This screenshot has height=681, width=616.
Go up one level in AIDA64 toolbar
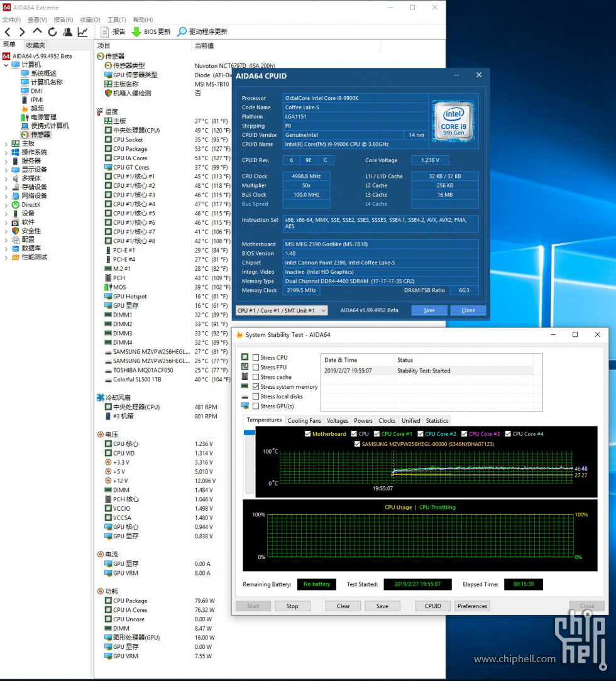tap(37, 31)
